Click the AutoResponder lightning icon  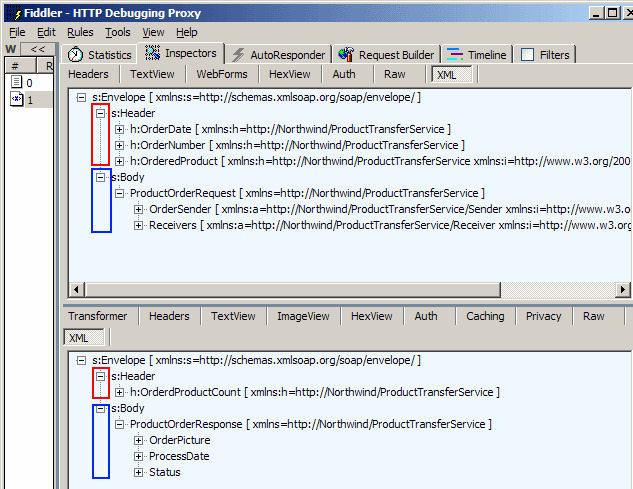[x=237, y=55]
